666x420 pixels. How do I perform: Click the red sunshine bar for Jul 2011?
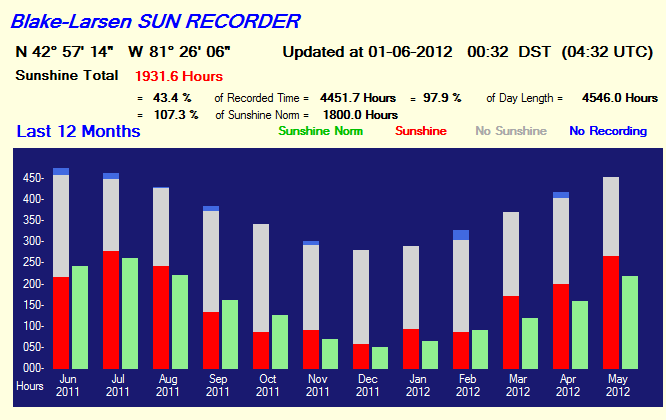coord(111,309)
